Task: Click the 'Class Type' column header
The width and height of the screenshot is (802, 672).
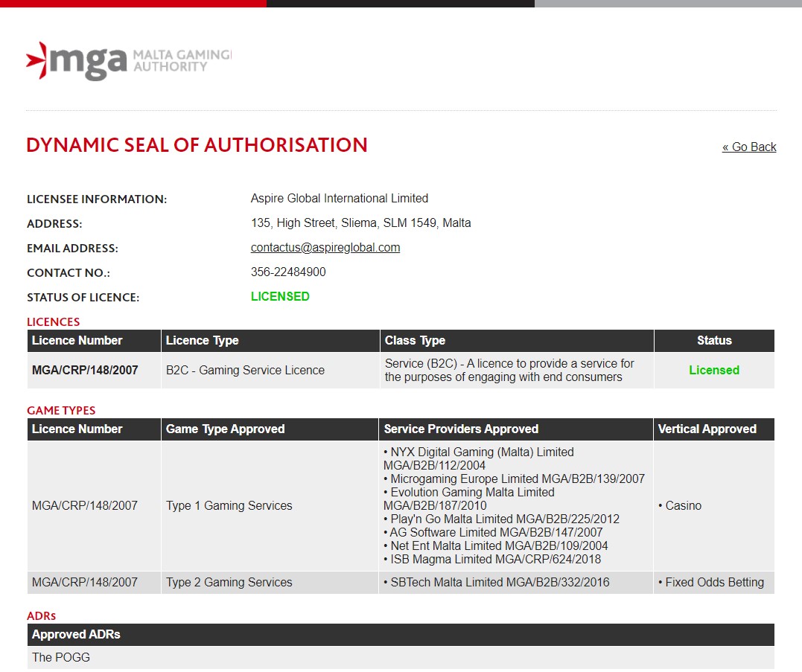Action: click(517, 340)
